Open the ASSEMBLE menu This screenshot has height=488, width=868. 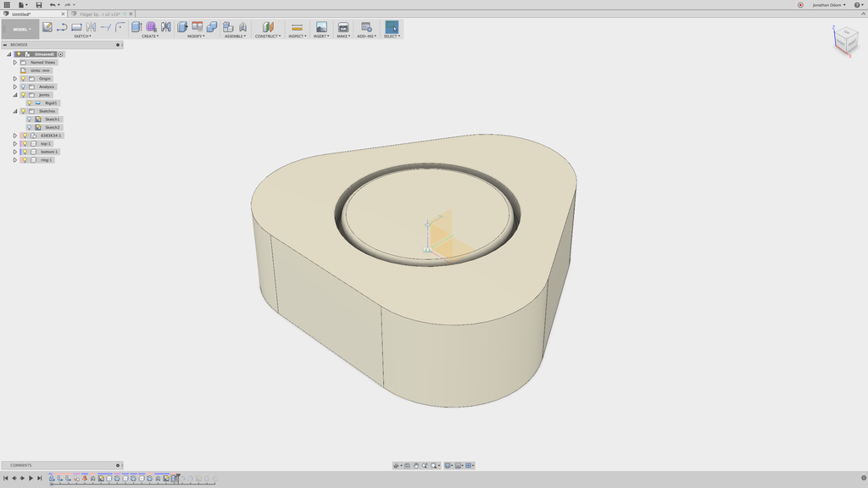236,36
